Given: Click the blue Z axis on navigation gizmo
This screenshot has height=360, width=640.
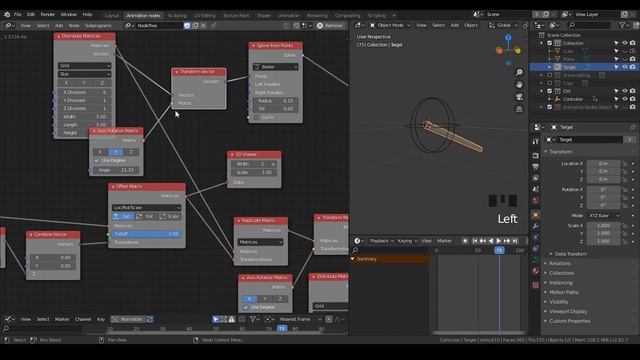Looking at the screenshot, I should [x=508, y=38].
